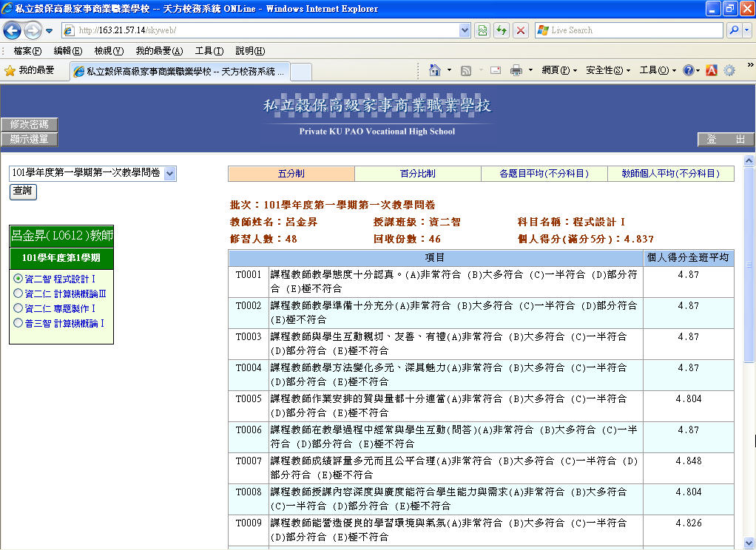Open the 工具(O) tools dropdown in command bar
The width and height of the screenshot is (756, 550).
(x=658, y=70)
